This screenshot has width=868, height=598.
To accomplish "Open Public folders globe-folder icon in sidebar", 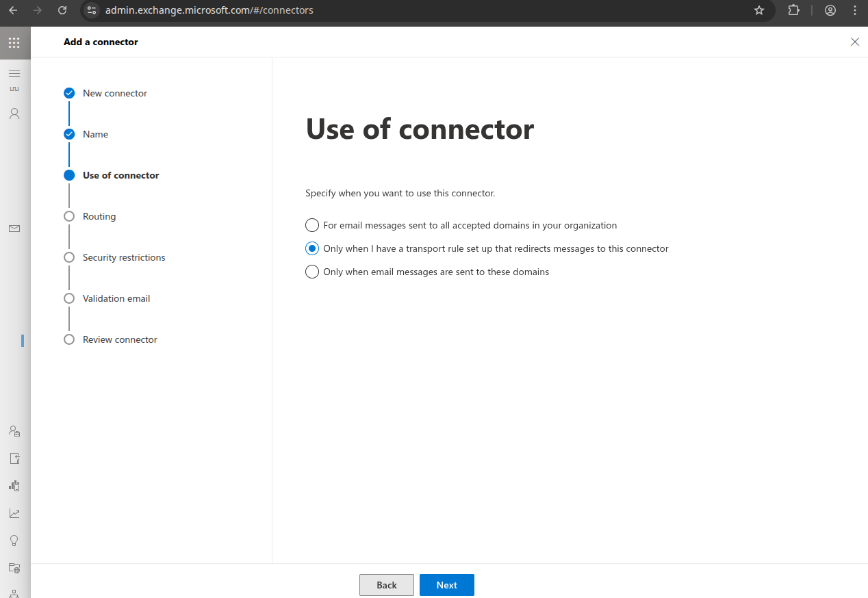I will point(14,568).
